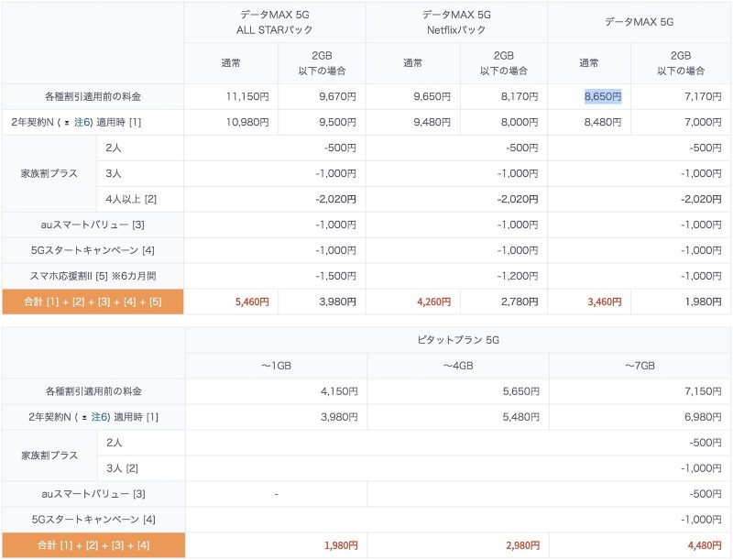The width and height of the screenshot is (733, 560).
Task: Select the 11,150円 price before discounts
Action: click(x=247, y=96)
